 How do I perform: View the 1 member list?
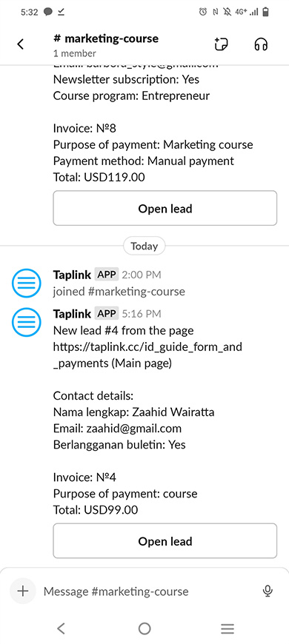click(x=74, y=53)
